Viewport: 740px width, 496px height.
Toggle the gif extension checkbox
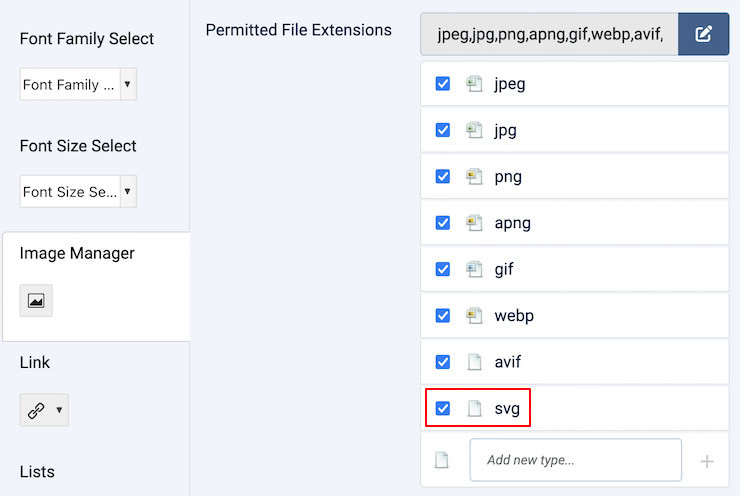point(443,269)
